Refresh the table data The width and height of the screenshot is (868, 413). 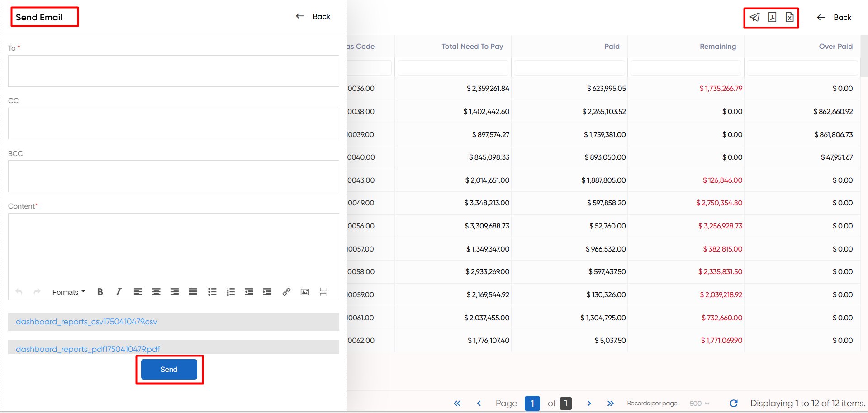[x=734, y=403]
